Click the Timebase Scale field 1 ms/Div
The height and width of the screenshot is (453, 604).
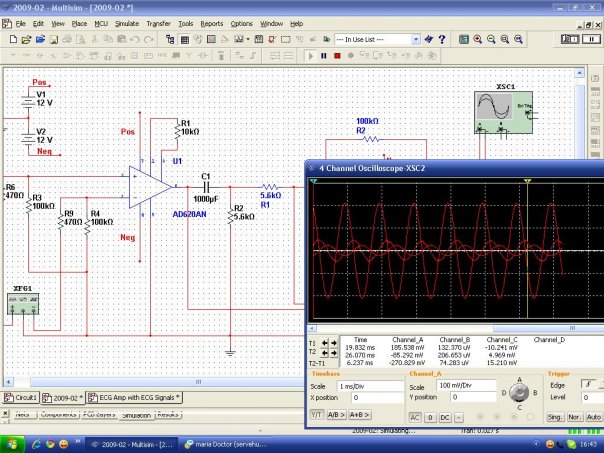pos(370,386)
